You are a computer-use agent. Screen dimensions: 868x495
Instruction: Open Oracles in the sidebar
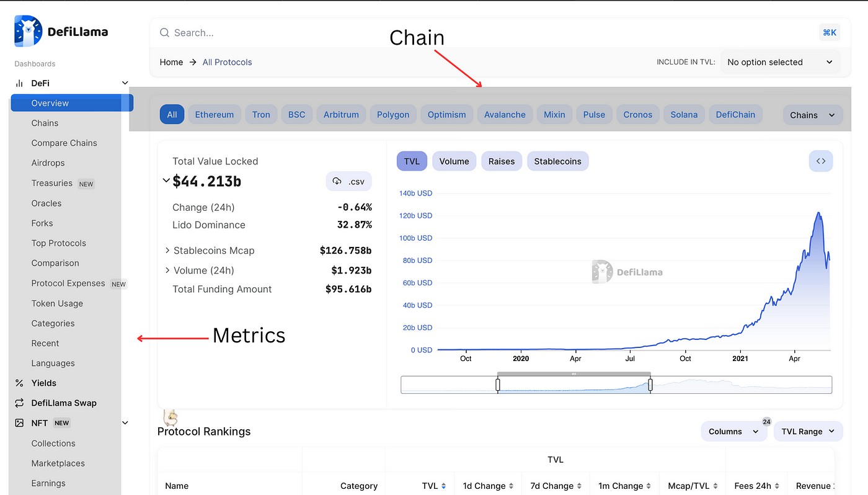[46, 203]
